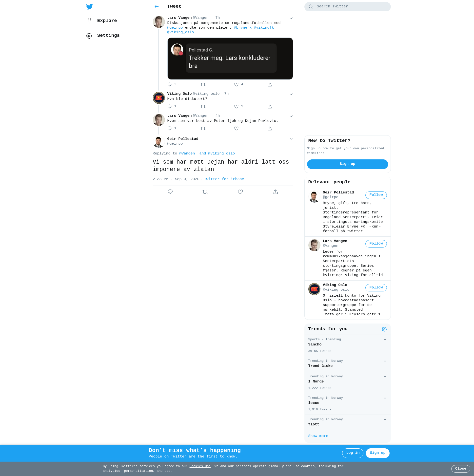Open Settings from the sidebar
474x476 pixels.
pos(103,36)
